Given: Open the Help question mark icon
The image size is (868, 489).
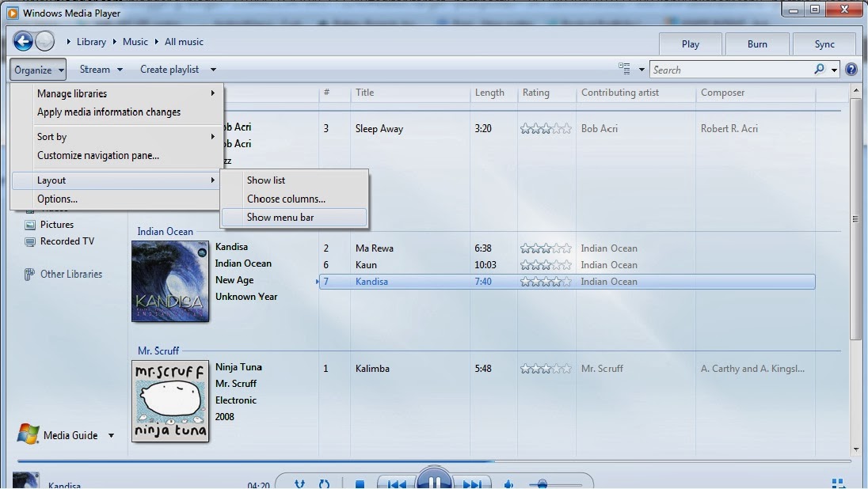Looking at the screenshot, I should coord(851,70).
